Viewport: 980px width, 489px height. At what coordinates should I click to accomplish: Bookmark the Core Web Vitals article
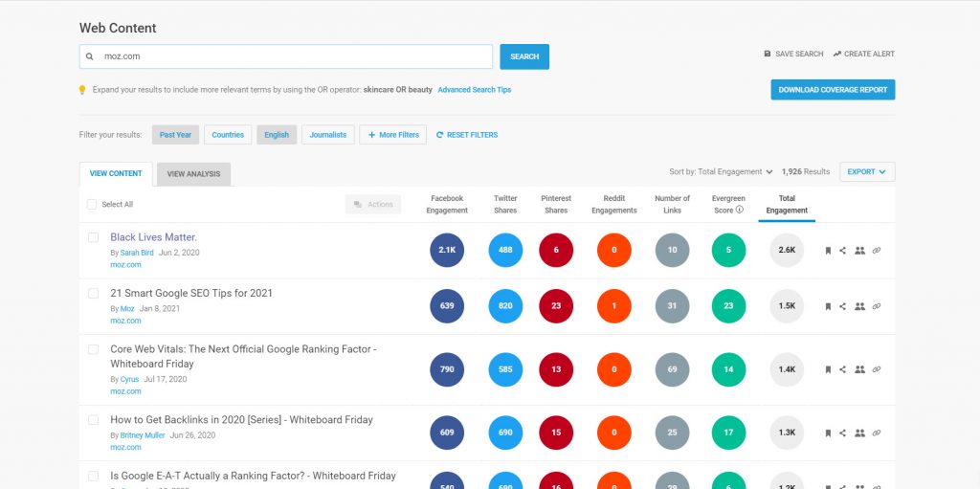coord(828,369)
